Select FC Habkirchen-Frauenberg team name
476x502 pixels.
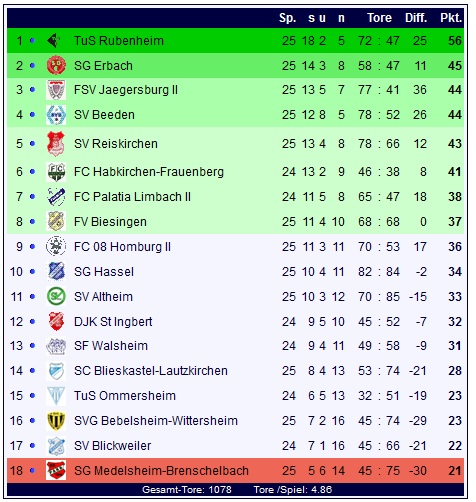[x=149, y=172]
